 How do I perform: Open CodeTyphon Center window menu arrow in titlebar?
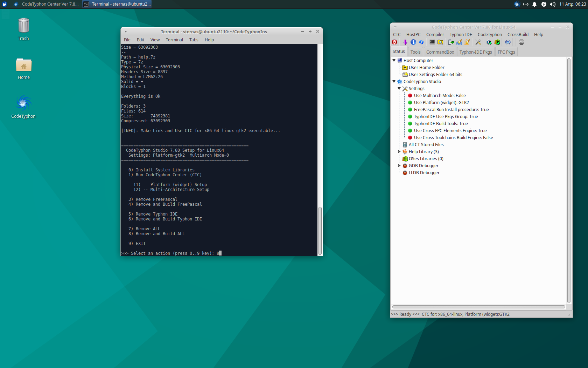point(395,27)
